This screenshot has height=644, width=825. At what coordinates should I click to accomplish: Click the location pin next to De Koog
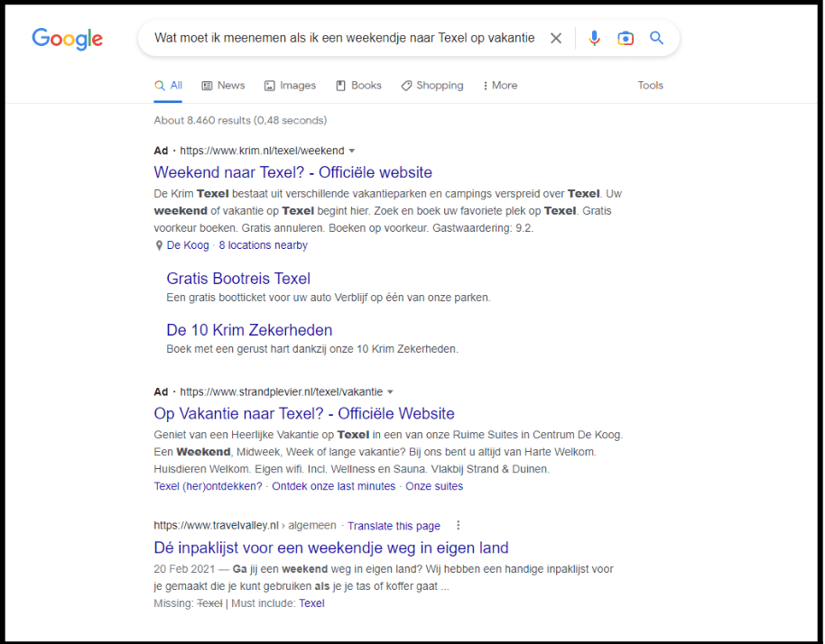pos(159,245)
